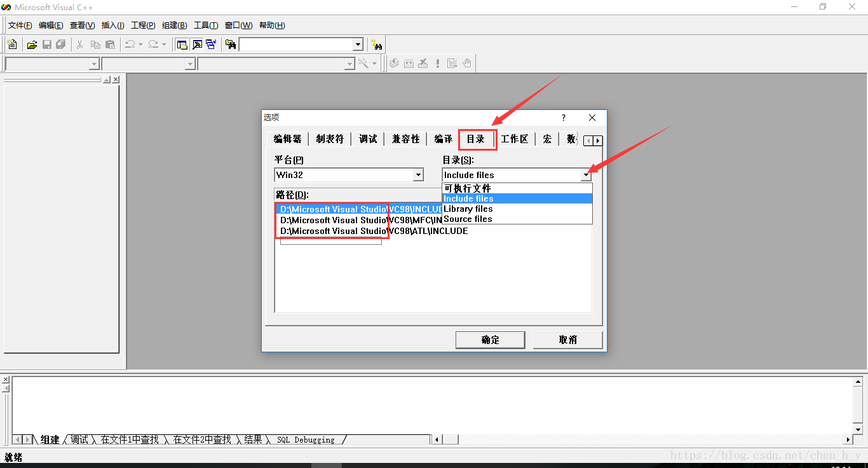Choose Source files from directory list
Viewport: 868px width, 468px height.
tap(517, 219)
